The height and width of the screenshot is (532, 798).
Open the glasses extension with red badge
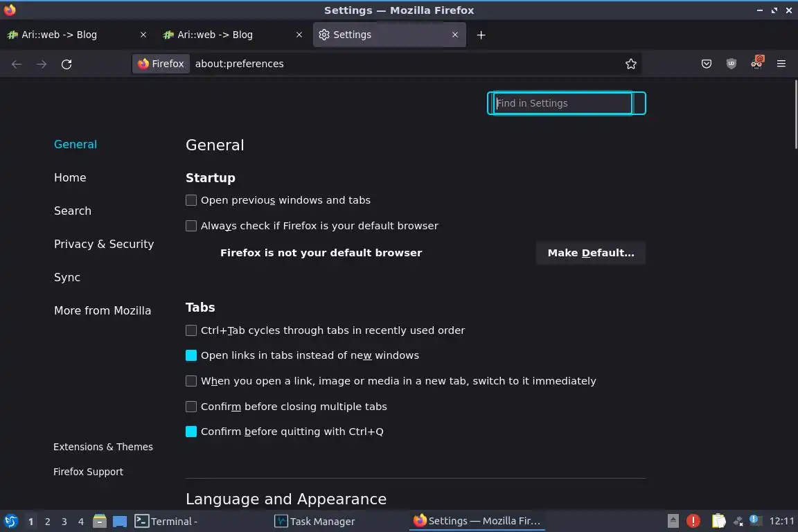point(756,62)
